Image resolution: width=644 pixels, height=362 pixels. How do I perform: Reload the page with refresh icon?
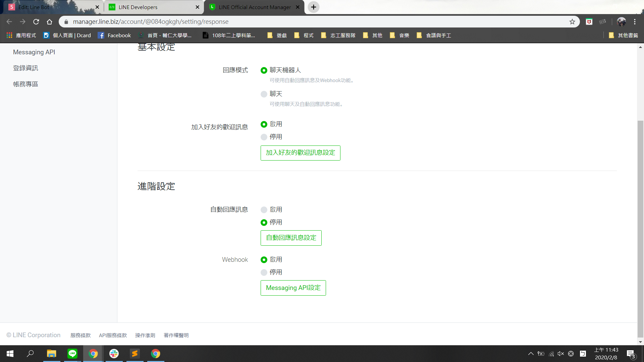click(36, 22)
